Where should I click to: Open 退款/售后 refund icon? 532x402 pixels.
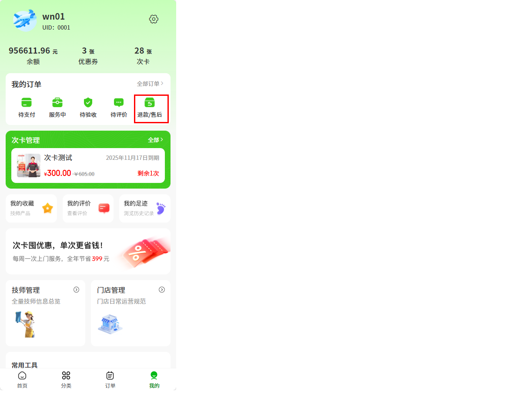[150, 102]
